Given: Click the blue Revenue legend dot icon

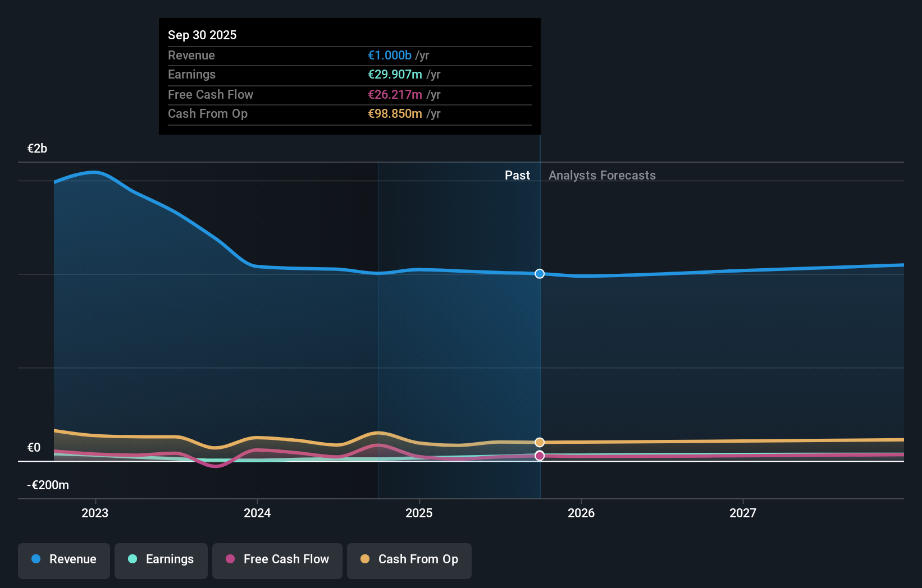Looking at the screenshot, I should coord(35,559).
